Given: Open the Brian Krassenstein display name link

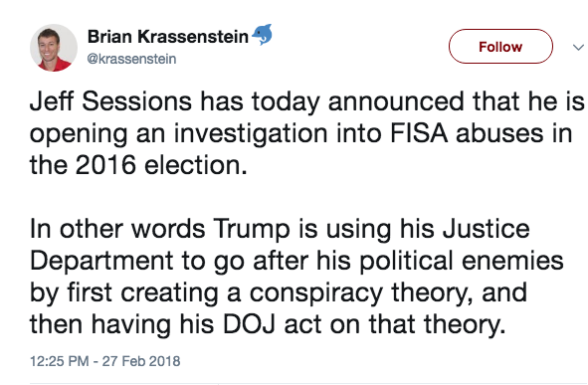Looking at the screenshot, I should click(168, 37).
